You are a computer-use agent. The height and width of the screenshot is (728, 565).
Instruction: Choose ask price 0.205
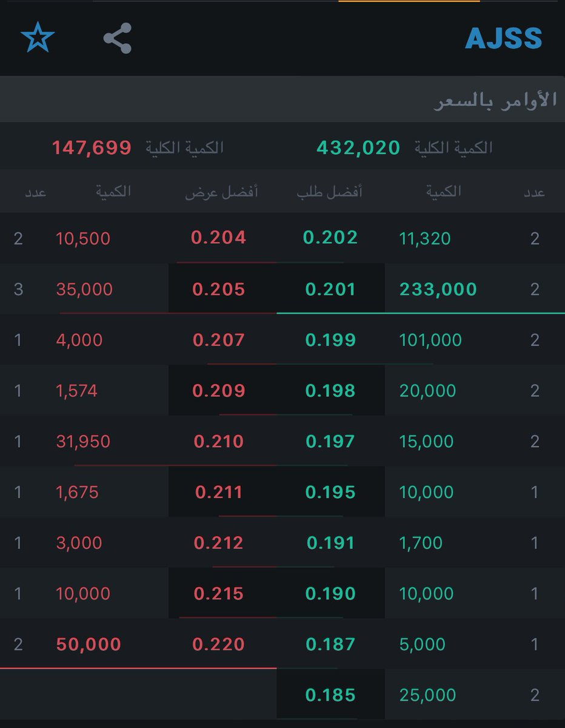[218, 289]
